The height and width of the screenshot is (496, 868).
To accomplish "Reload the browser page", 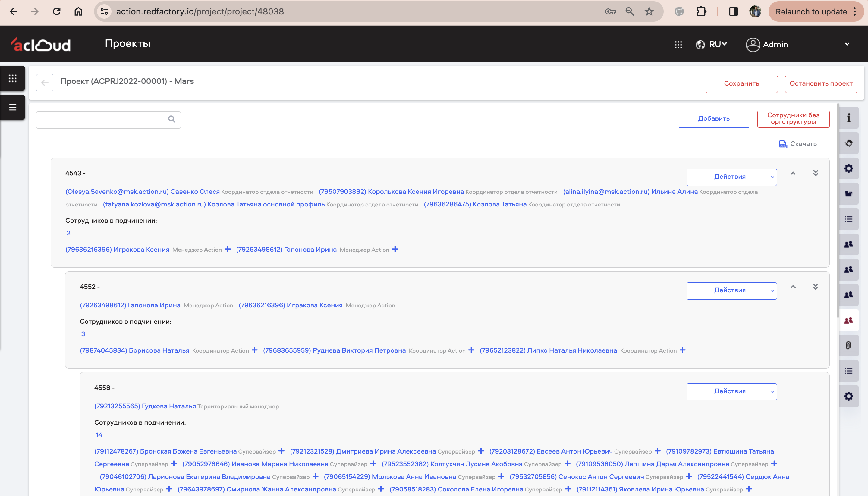I will (x=57, y=11).
